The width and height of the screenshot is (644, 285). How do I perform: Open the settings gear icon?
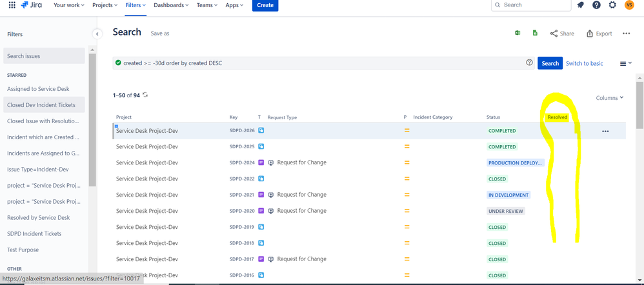point(612,5)
